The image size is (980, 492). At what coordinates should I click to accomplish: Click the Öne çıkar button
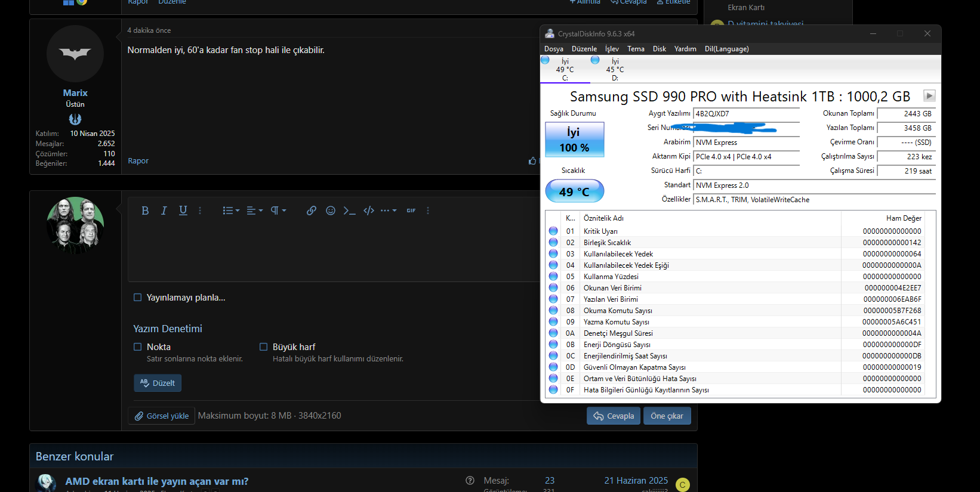pos(667,416)
